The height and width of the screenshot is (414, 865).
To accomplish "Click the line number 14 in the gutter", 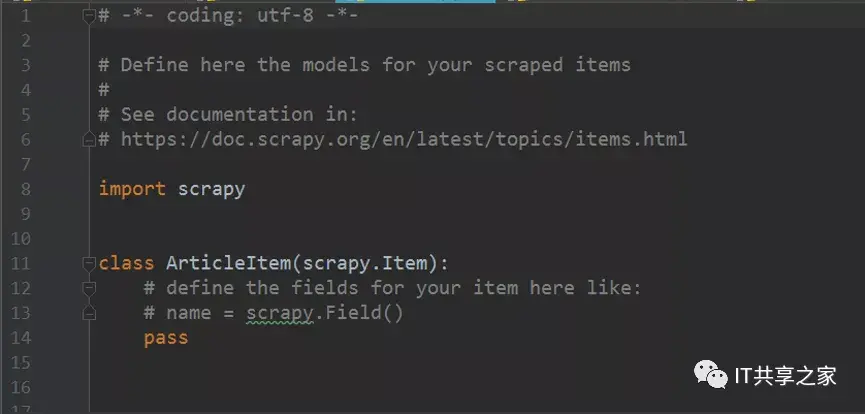I will (x=21, y=338).
